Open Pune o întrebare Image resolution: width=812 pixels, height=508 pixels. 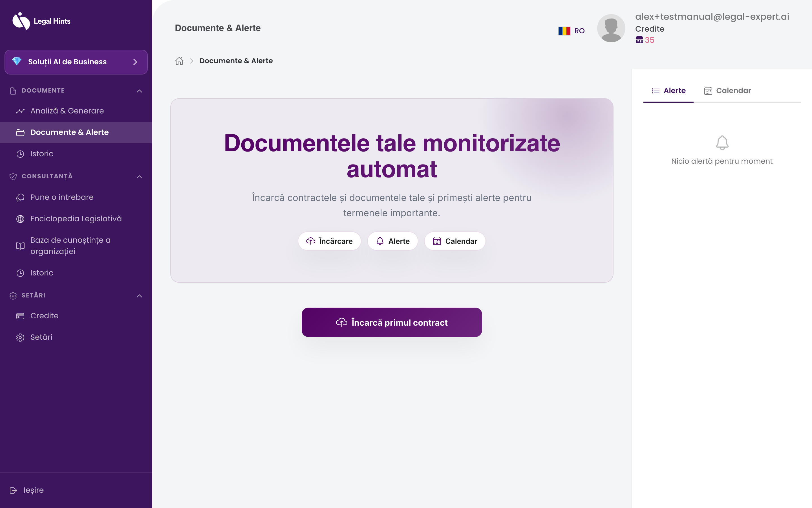click(76, 197)
